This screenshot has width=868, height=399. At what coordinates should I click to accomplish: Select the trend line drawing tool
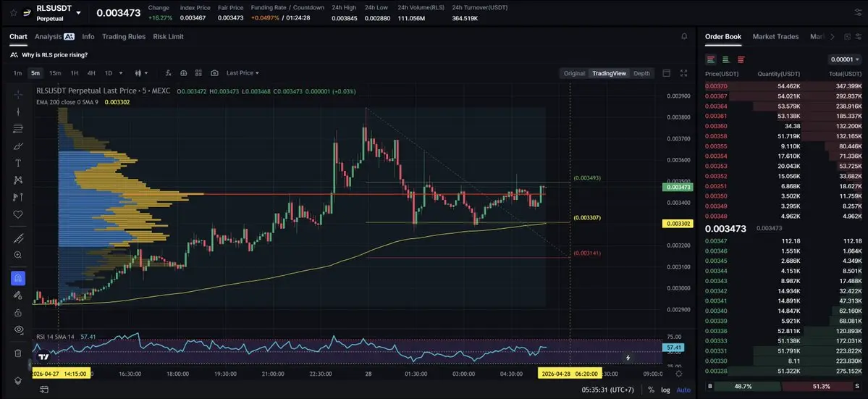18,112
